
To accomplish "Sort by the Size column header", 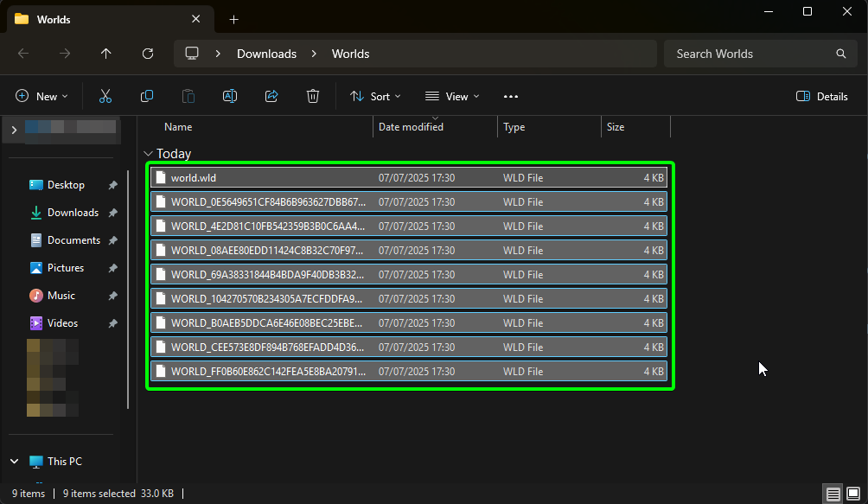I will (615, 127).
